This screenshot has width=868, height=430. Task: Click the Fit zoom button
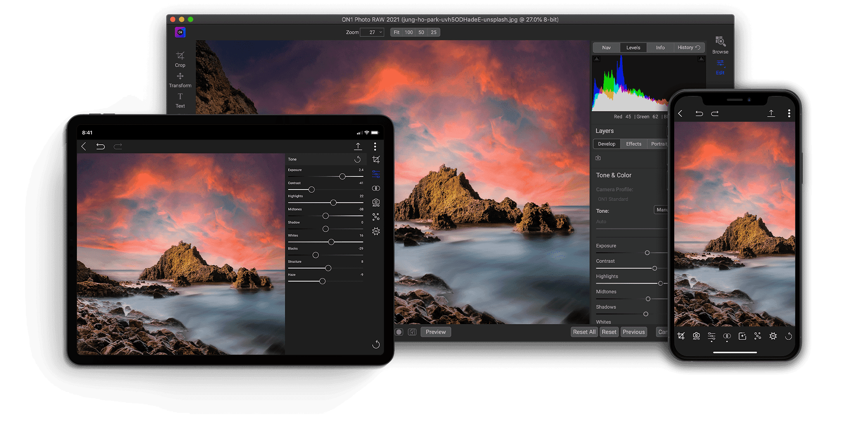(x=396, y=32)
